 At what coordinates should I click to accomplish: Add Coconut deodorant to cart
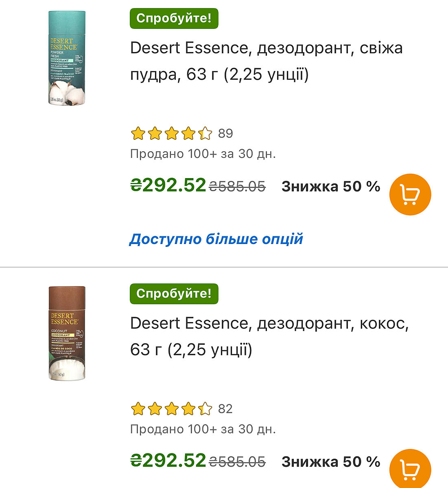410,469
